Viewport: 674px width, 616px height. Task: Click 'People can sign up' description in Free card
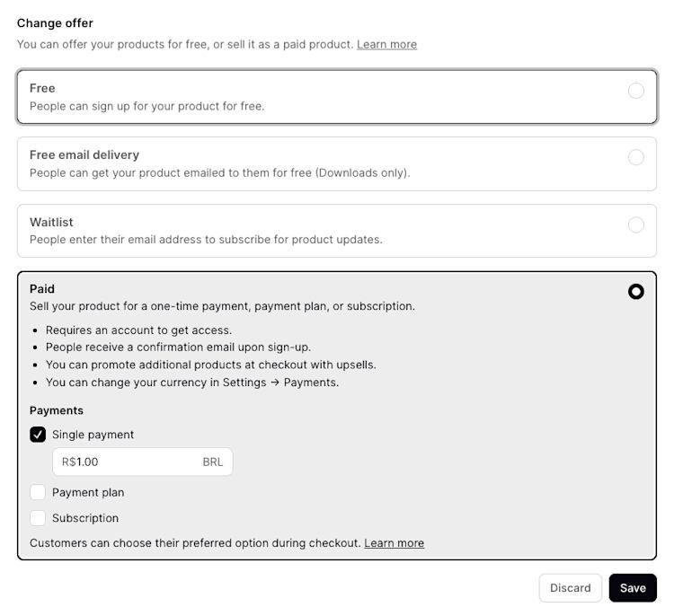(146, 106)
